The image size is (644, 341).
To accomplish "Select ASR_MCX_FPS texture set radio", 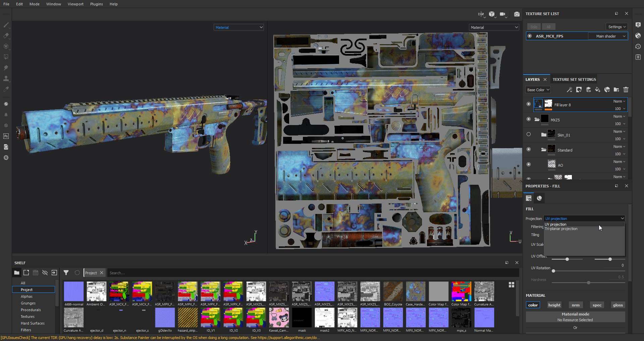I will (x=530, y=36).
